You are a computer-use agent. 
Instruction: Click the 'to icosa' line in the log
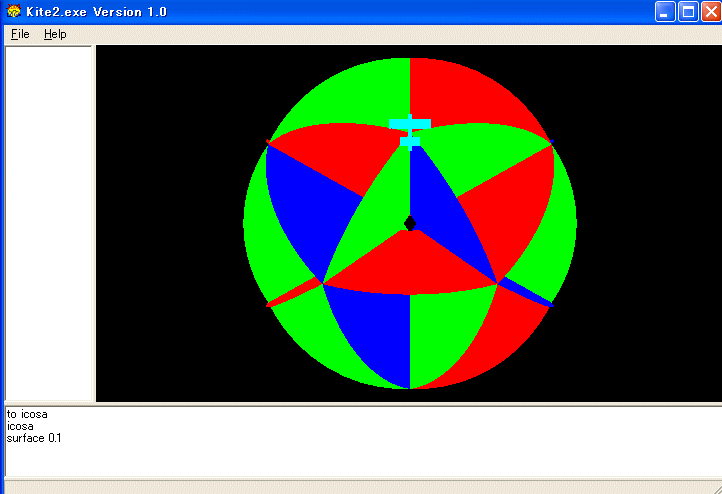tap(27, 414)
